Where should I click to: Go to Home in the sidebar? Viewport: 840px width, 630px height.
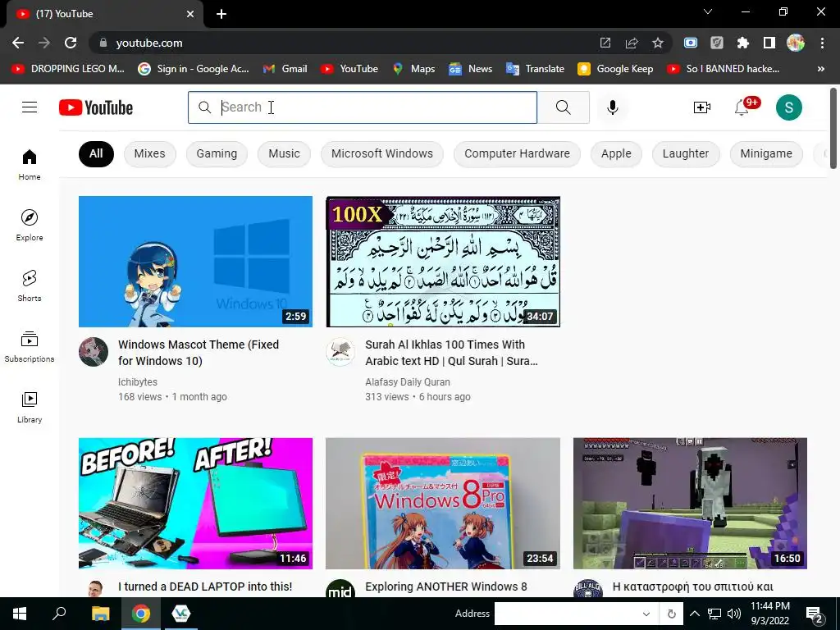[30, 164]
